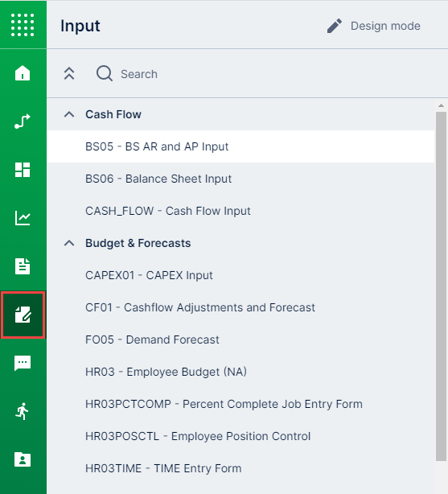Open FO05 - Demand Forecast form
Image resolution: width=448 pixels, height=494 pixels.
tap(240, 340)
